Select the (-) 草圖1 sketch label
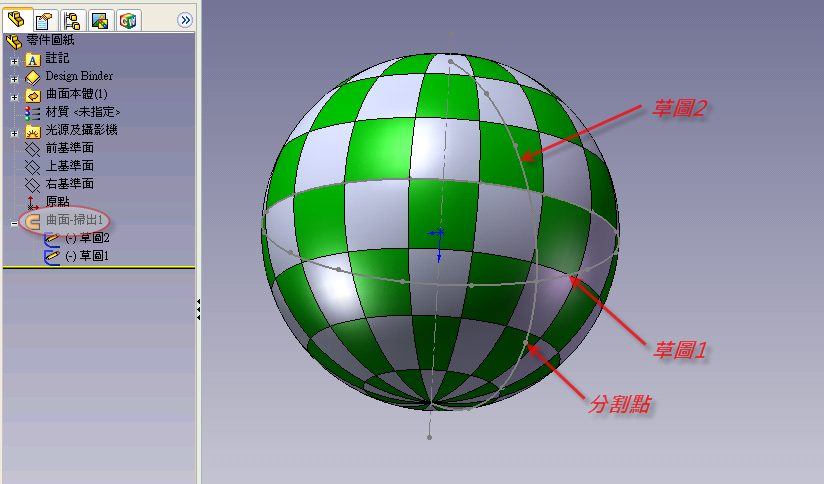The height and width of the screenshot is (484, 824). [87, 256]
